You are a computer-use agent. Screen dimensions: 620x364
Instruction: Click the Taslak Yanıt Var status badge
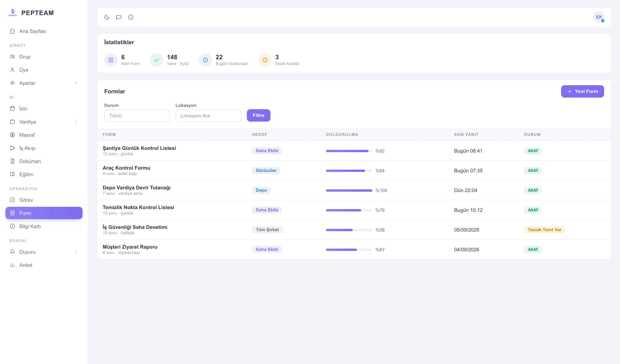(x=544, y=229)
